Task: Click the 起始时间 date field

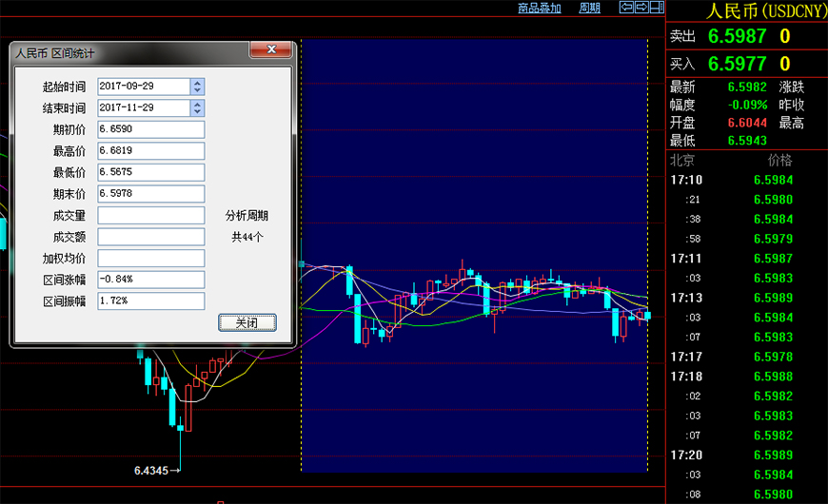Action: pos(143,87)
